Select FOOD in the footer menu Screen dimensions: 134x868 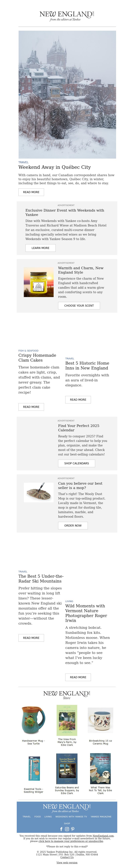pyautogui.click(x=38, y=816)
